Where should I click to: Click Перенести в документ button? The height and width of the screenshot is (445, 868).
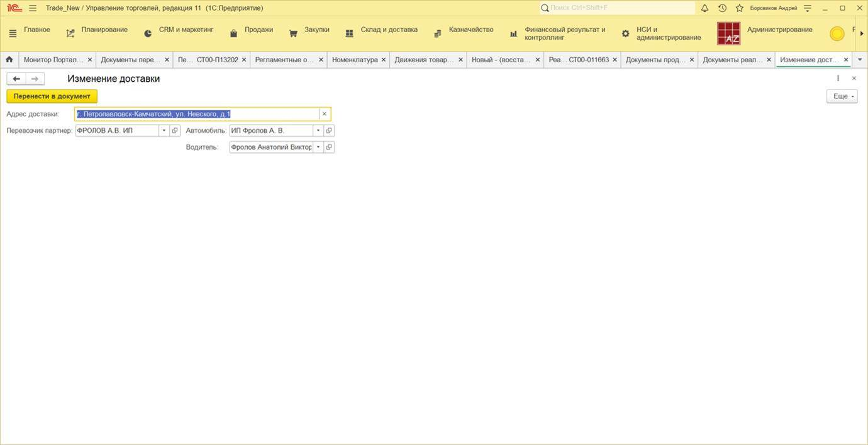point(52,96)
